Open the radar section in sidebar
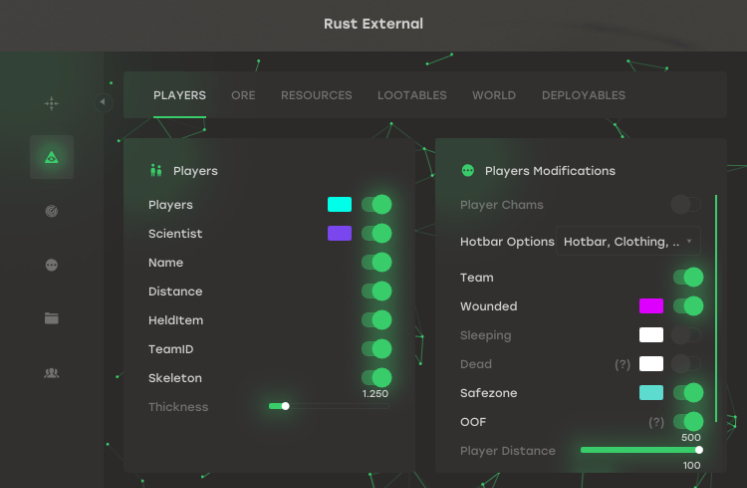Screen dimensions: 747x488 (51, 211)
